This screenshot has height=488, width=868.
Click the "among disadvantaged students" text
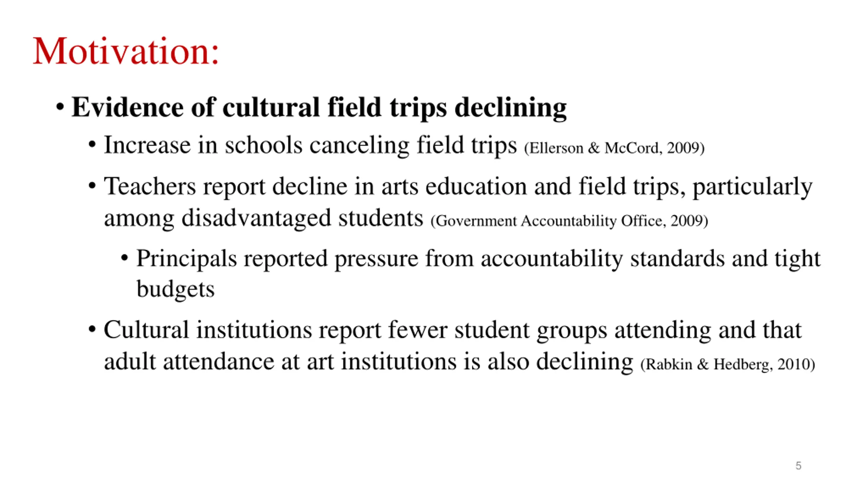263,218
